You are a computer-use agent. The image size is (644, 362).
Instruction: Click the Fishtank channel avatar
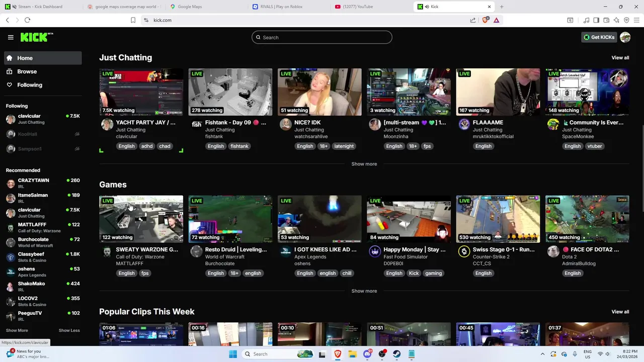click(x=197, y=124)
